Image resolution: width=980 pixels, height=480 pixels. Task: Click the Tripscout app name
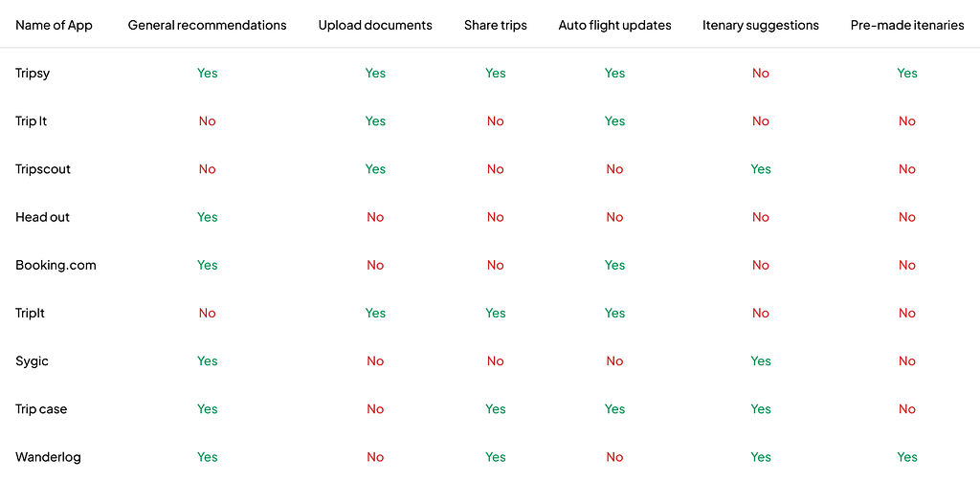(42, 169)
